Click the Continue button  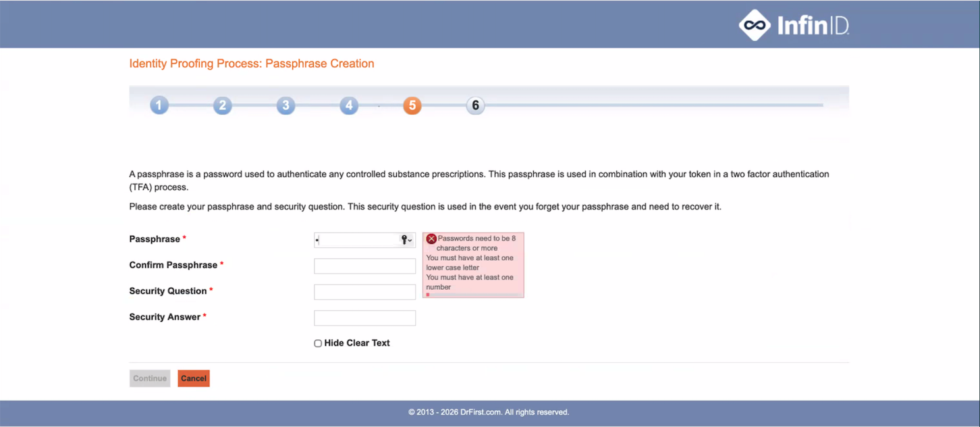coord(150,378)
